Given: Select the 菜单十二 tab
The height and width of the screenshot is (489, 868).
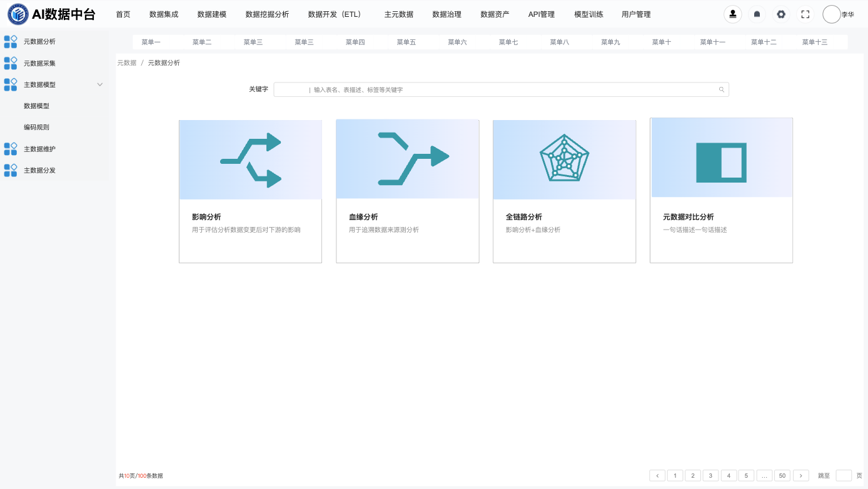Looking at the screenshot, I should [x=764, y=43].
